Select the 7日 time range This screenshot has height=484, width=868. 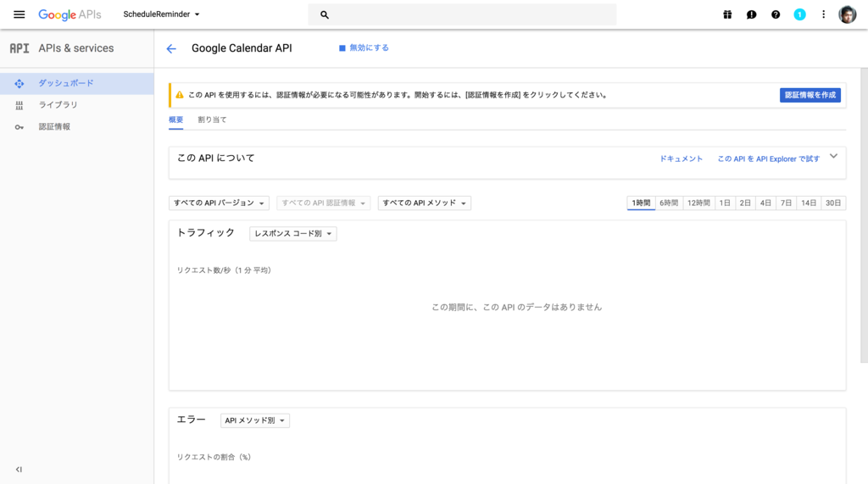click(x=786, y=203)
